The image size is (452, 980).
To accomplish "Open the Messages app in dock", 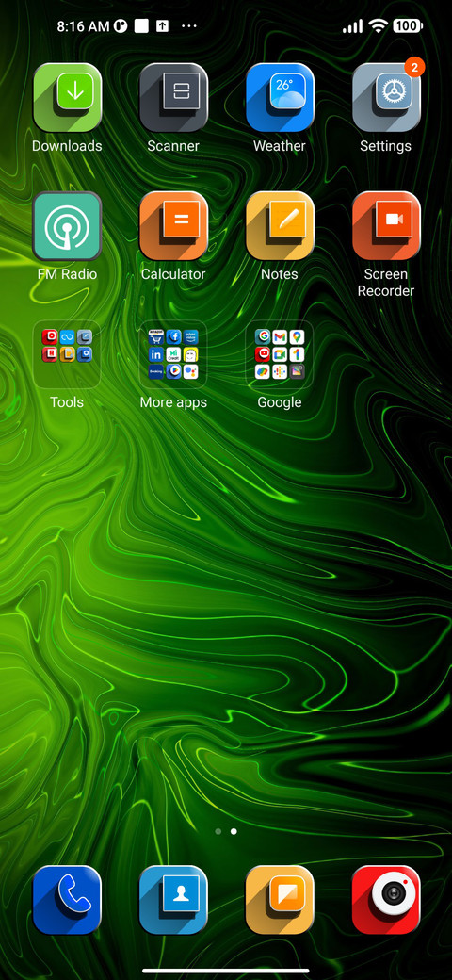I will (x=280, y=900).
